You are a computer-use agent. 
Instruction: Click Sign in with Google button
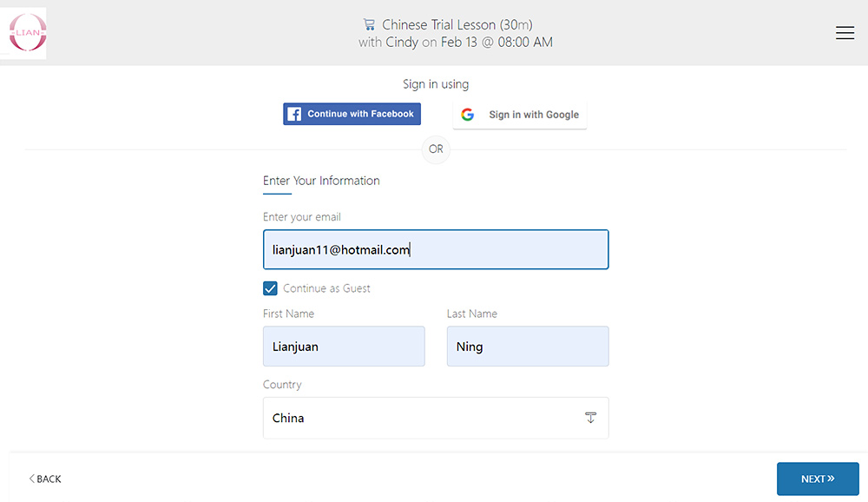520,115
